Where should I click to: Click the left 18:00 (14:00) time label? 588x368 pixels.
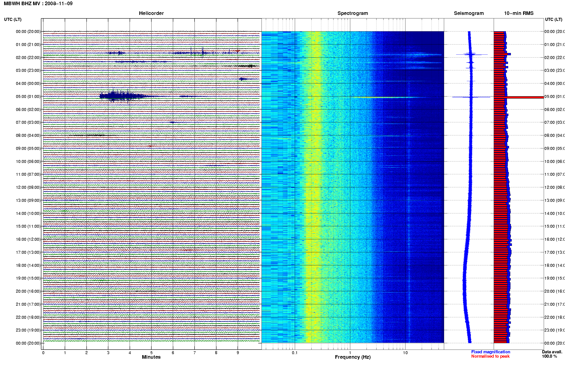pos(28,265)
